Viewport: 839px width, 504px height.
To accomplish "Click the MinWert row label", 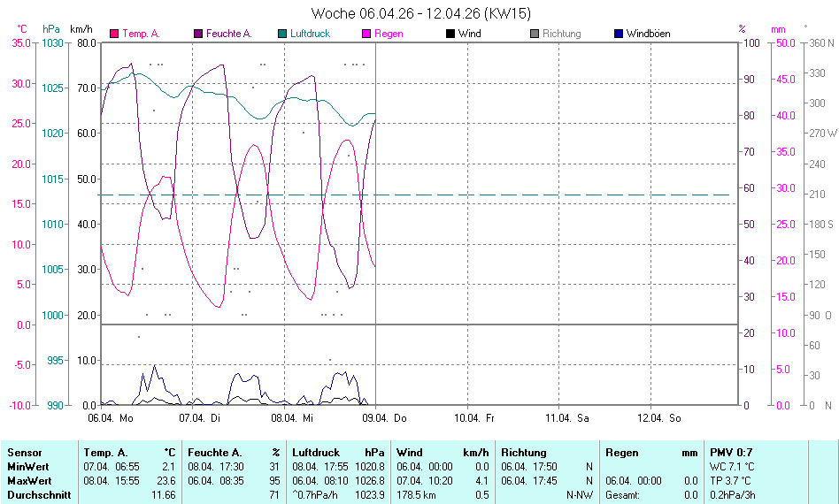I will (x=29, y=467).
